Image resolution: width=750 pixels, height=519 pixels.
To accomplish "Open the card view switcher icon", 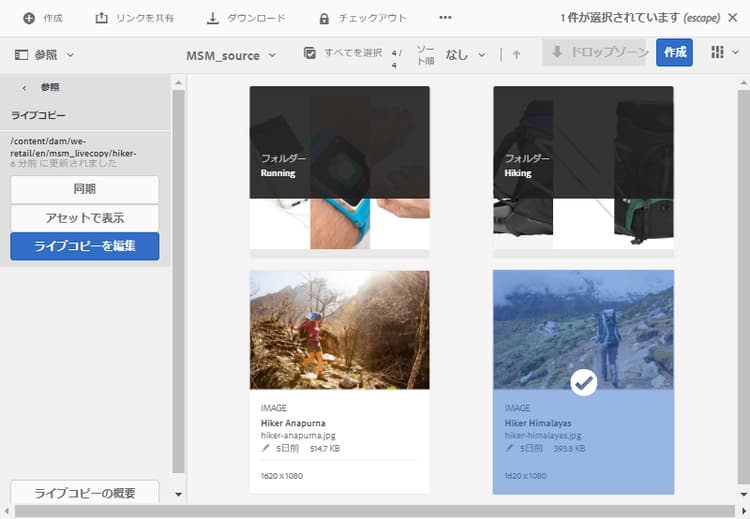I will [717, 52].
